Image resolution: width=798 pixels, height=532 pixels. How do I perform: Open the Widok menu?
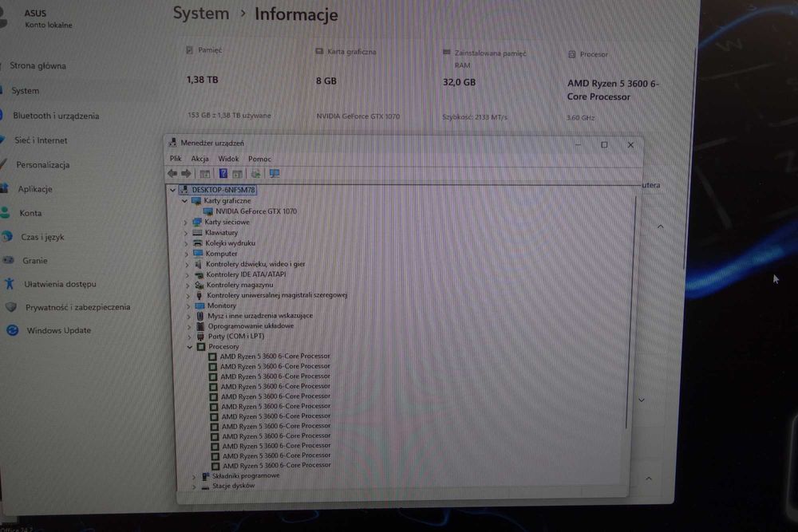click(x=228, y=159)
